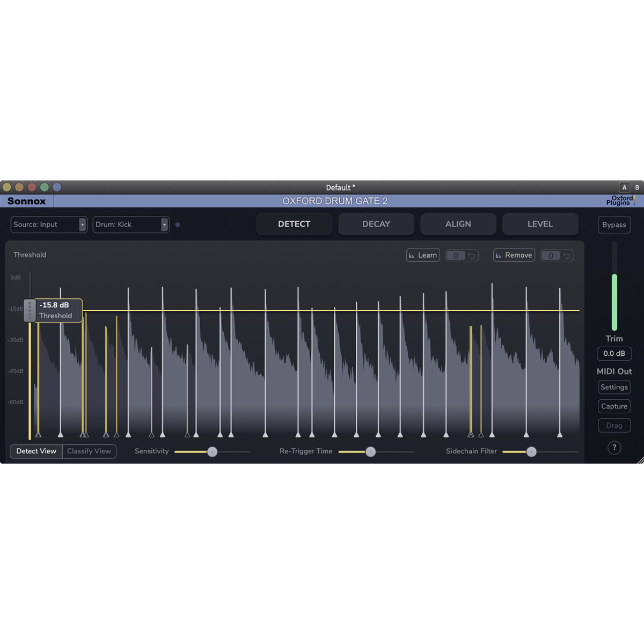Click the blue indicator dot beside Drum dropdown
This screenshot has height=644, width=644.
(x=178, y=225)
